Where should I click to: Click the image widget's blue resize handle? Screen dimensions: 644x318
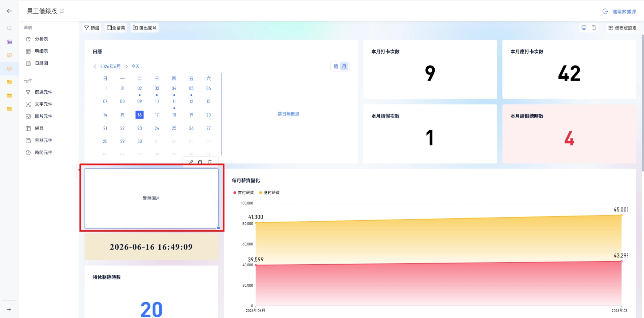coord(218,228)
